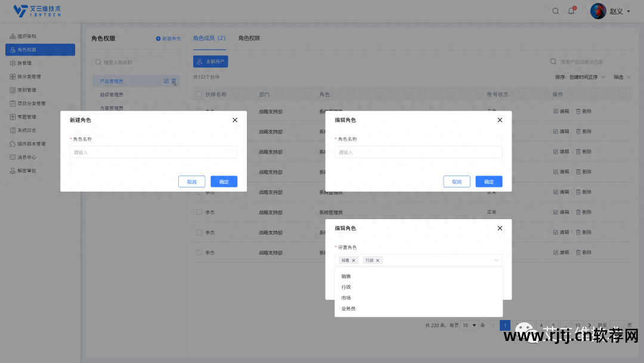Click the 角色名称 input in 新建角色 dialog
Image resolution: width=644 pixels, height=363 pixels.
tap(154, 152)
